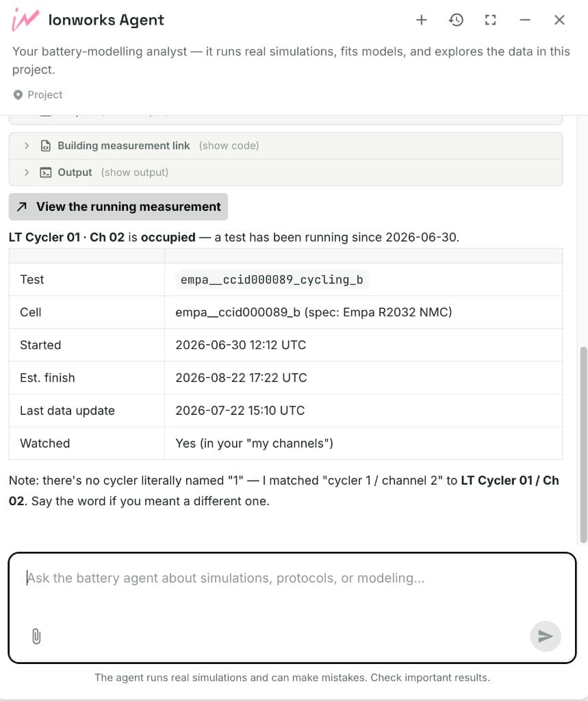588x701 pixels.
Task: Toggle fullscreen expand icon
Action: pyautogui.click(x=490, y=20)
